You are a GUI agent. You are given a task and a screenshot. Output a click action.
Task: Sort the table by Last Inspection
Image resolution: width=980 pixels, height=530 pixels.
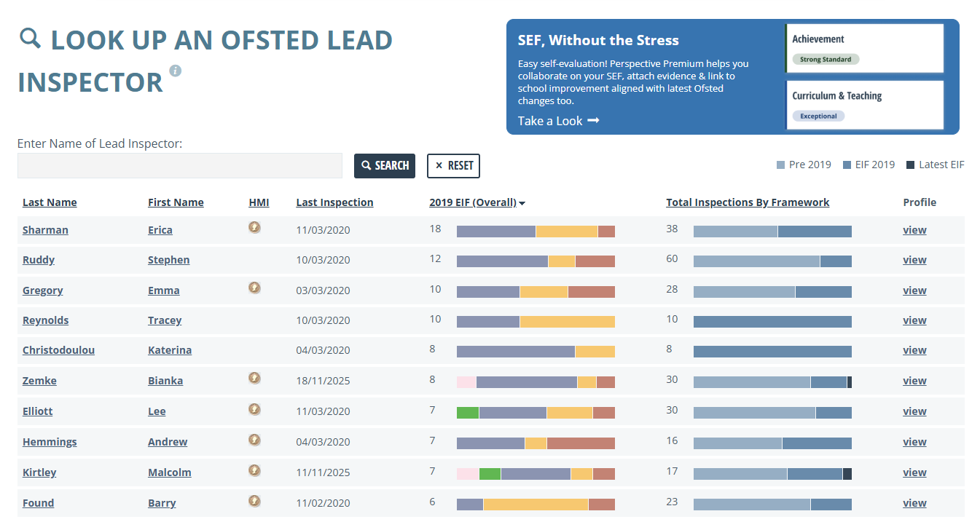point(334,202)
